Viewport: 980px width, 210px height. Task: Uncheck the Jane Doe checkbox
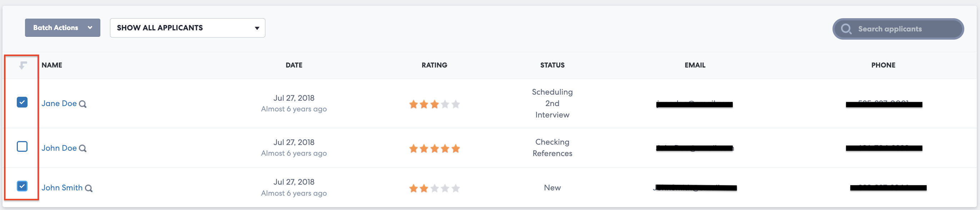22,102
